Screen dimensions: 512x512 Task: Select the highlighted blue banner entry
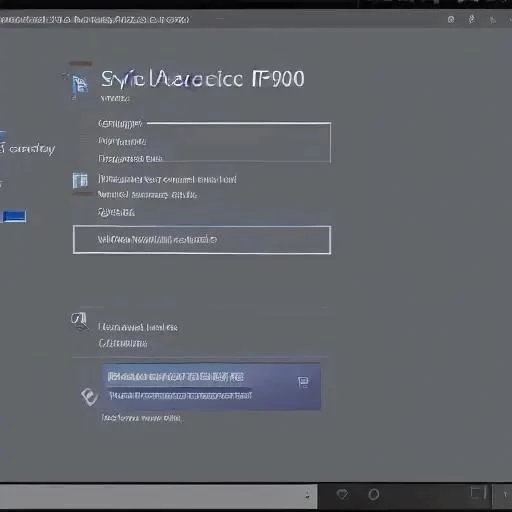(212, 386)
